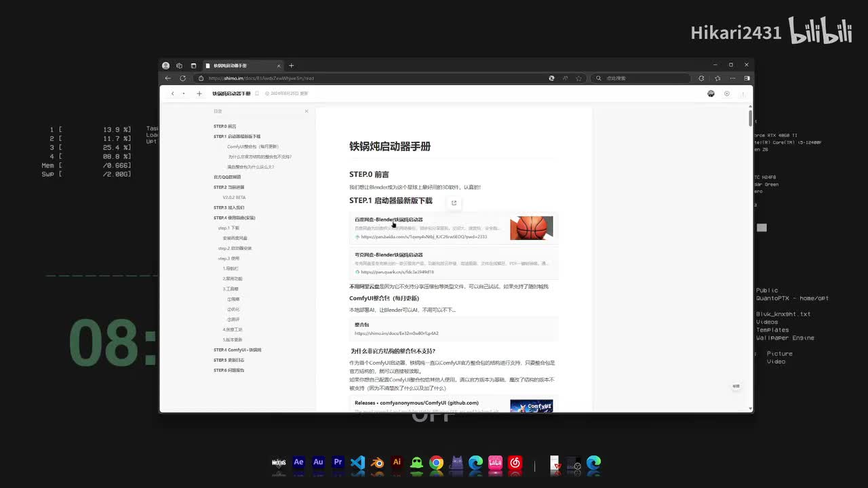Launch Adobe Audition from the dock
Image resolution: width=868 pixels, height=488 pixels.
[318, 463]
